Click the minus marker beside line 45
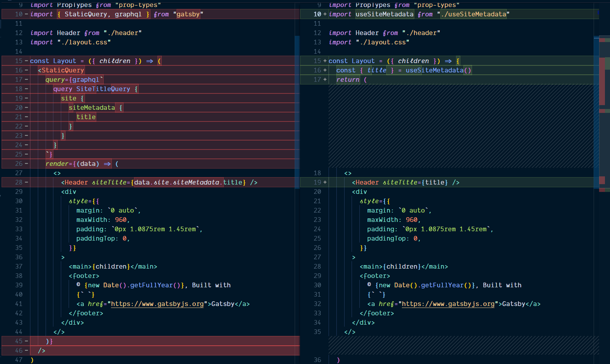610x364 pixels. coord(25,341)
